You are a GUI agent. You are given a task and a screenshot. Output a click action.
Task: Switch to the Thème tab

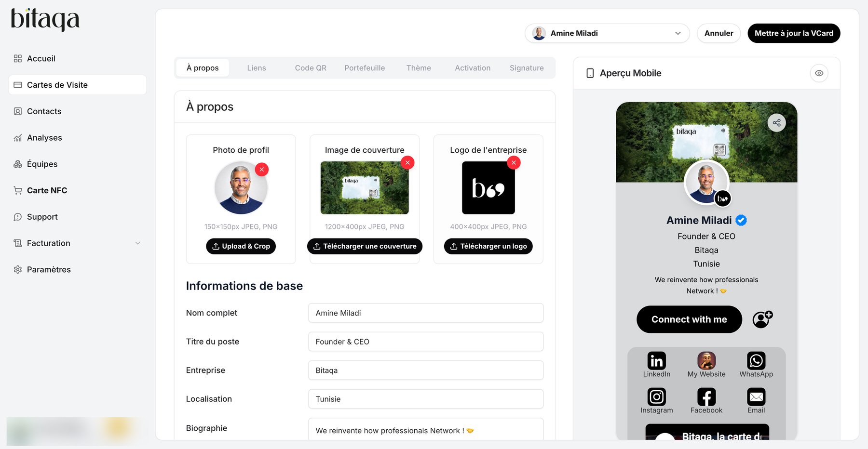click(419, 68)
